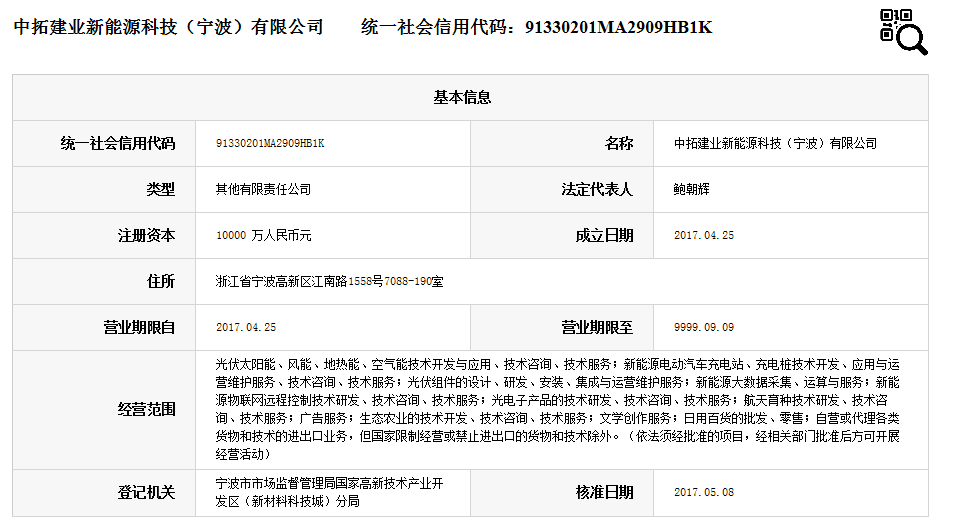This screenshot has width=963, height=522.
Task: Select credit code value in table cell
Action: [x=270, y=144]
